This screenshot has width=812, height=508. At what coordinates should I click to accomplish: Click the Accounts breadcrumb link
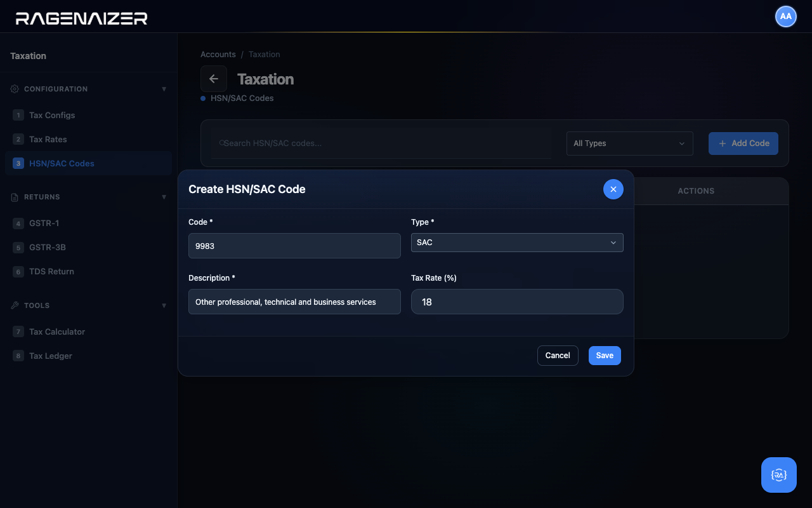pyautogui.click(x=218, y=55)
